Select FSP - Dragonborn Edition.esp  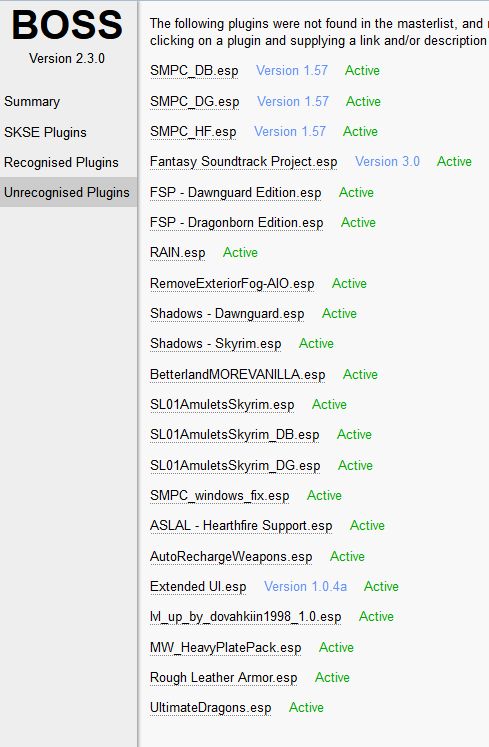[x=236, y=222]
